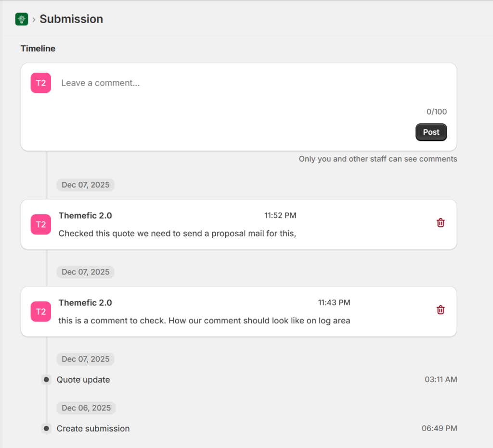Viewport: 493px width, 448px height.
Task: Click the staff visibility notice text
Action: point(377,159)
